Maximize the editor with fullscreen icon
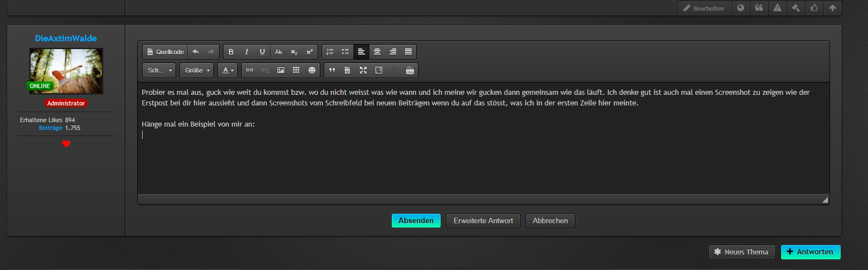This screenshot has height=270, width=868. (x=363, y=70)
